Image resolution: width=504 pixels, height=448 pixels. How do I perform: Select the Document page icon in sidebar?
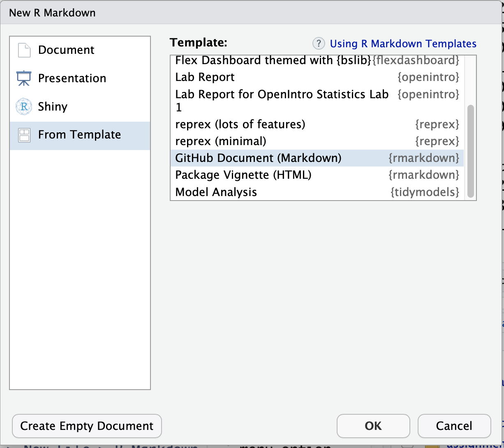coord(24,50)
